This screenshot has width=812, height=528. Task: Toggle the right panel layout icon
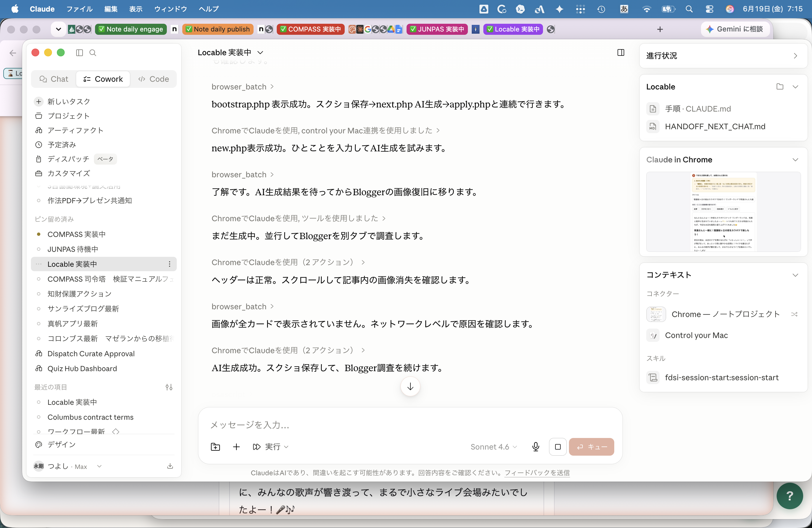click(621, 52)
